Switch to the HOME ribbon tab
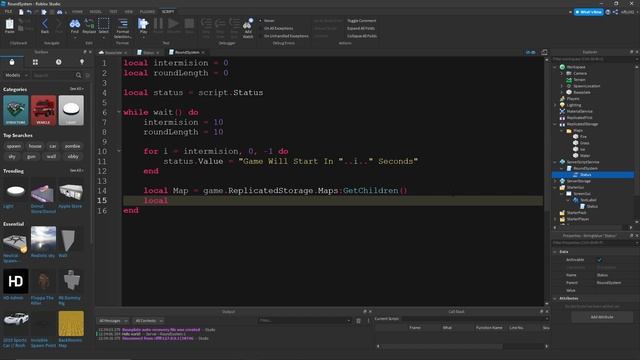Image resolution: width=640 pixels, height=360 pixels. coord(77,12)
